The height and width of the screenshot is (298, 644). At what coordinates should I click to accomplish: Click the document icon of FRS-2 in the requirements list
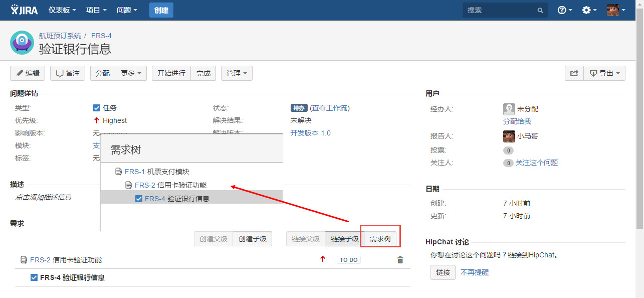24,260
